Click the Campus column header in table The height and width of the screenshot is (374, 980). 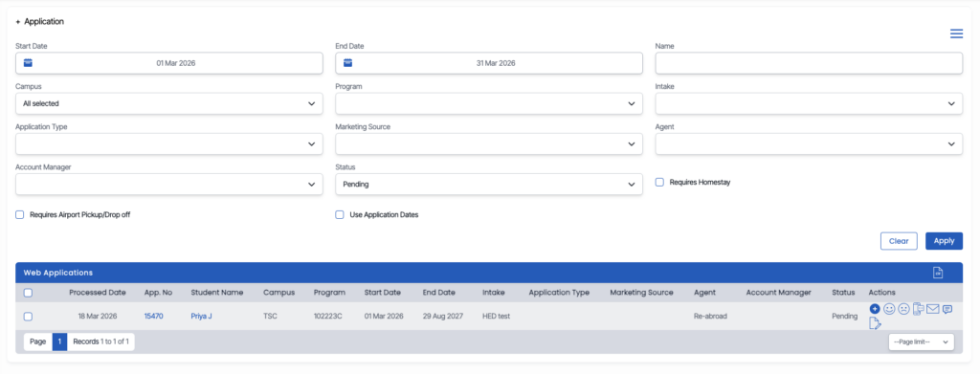(278, 292)
